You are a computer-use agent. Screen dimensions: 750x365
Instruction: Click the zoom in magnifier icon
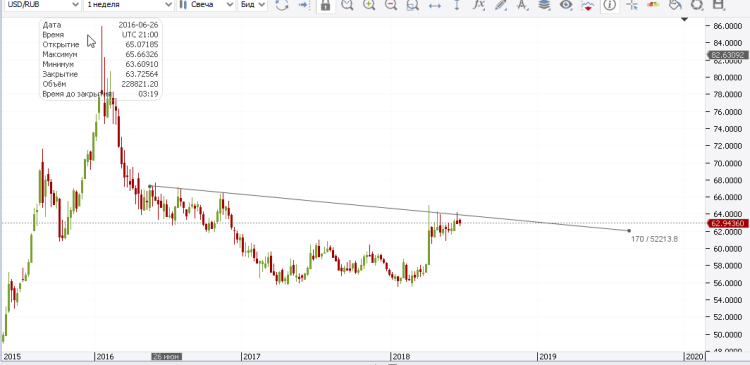pyautogui.click(x=369, y=5)
